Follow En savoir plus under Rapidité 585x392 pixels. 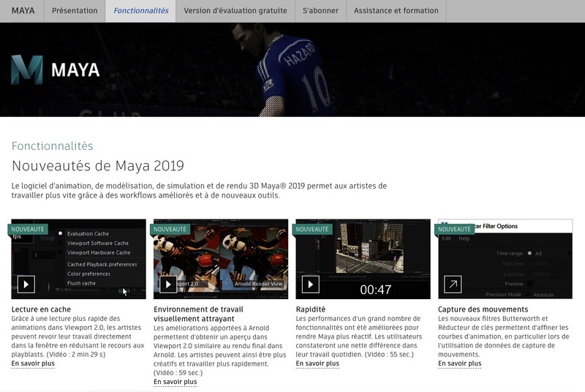(x=317, y=363)
